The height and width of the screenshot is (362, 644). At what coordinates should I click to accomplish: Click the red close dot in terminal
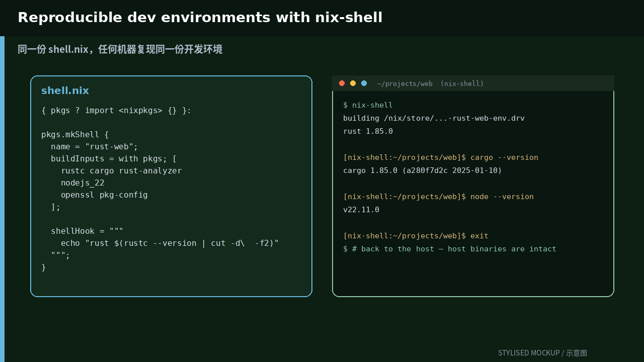342,83
